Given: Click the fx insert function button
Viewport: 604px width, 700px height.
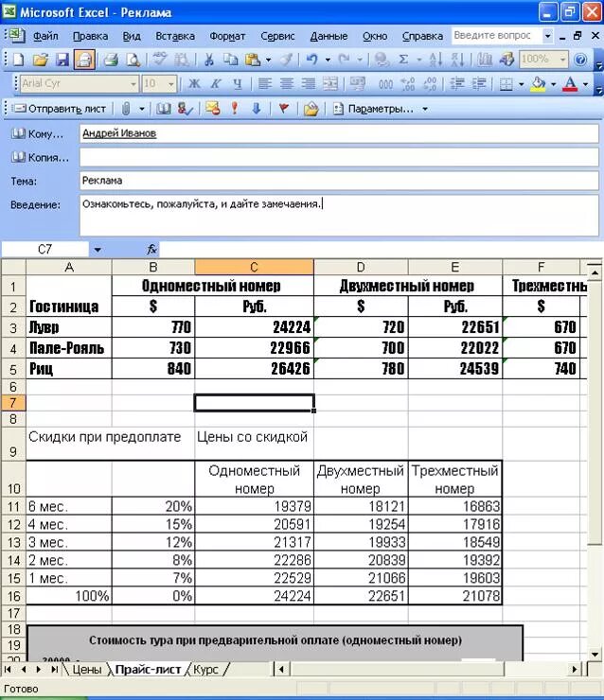Looking at the screenshot, I should point(151,250).
